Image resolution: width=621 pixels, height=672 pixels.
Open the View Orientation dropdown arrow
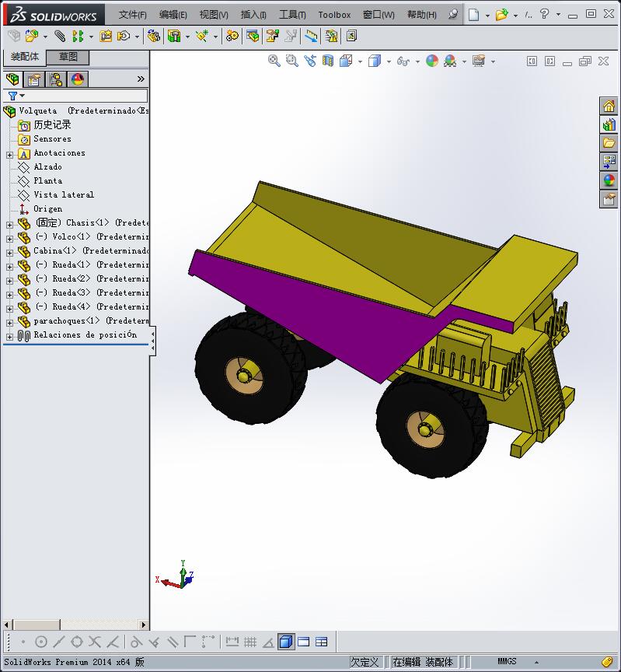click(360, 61)
